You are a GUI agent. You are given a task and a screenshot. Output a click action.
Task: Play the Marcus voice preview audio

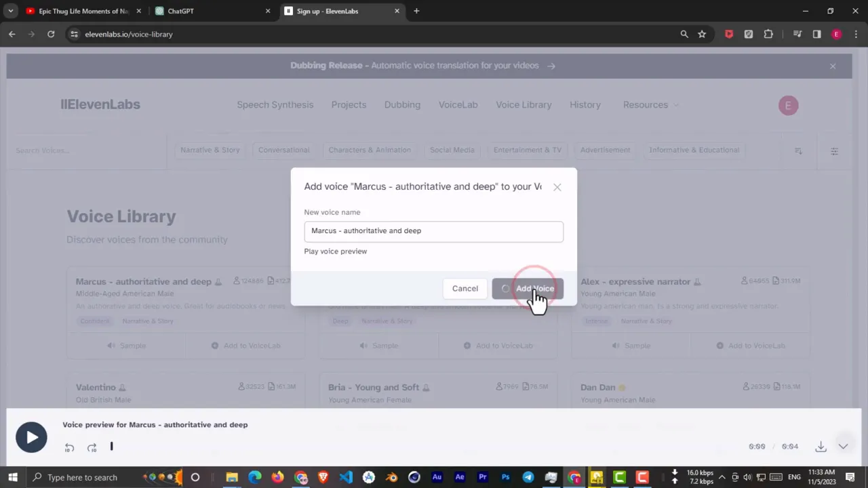(31, 438)
